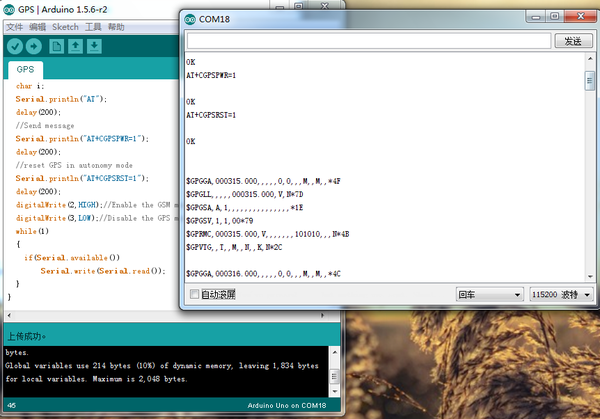Click the $GPGLL output line
600x419 pixels.
(245, 194)
